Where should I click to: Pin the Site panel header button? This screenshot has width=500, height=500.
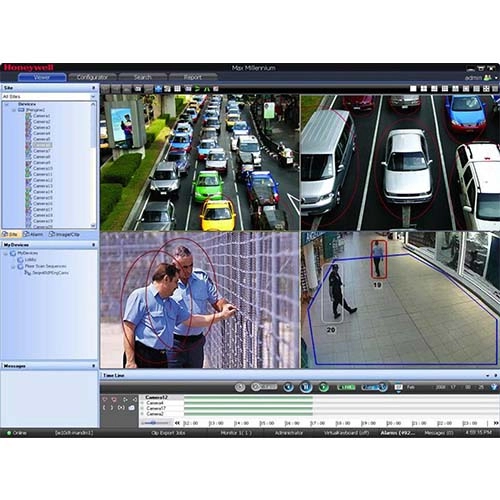(93, 88)
